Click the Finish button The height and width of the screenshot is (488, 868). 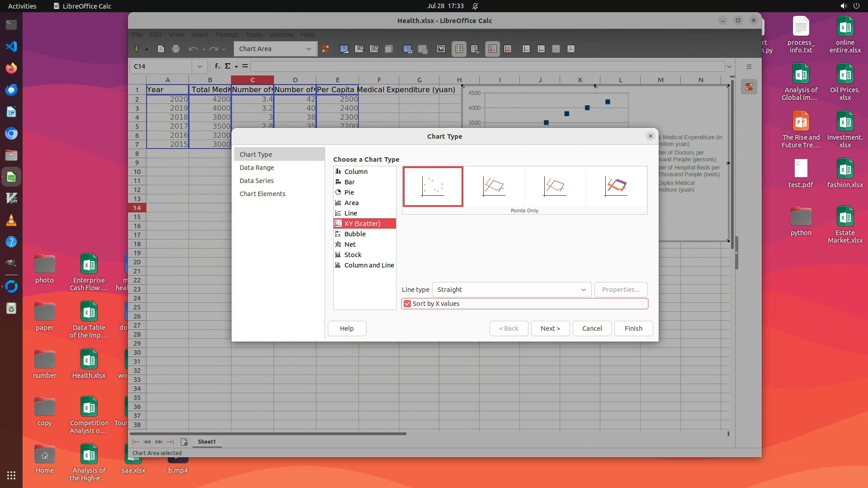[x=633, y=328]
